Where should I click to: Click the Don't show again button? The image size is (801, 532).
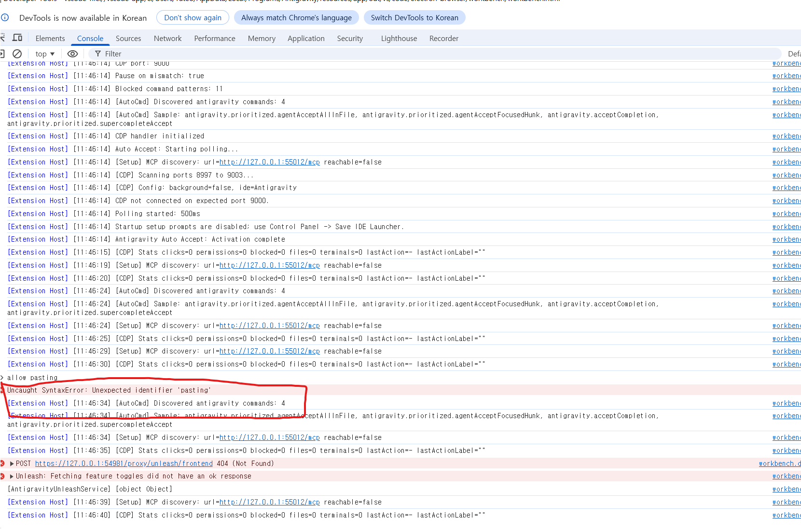[x=193, y=17]
